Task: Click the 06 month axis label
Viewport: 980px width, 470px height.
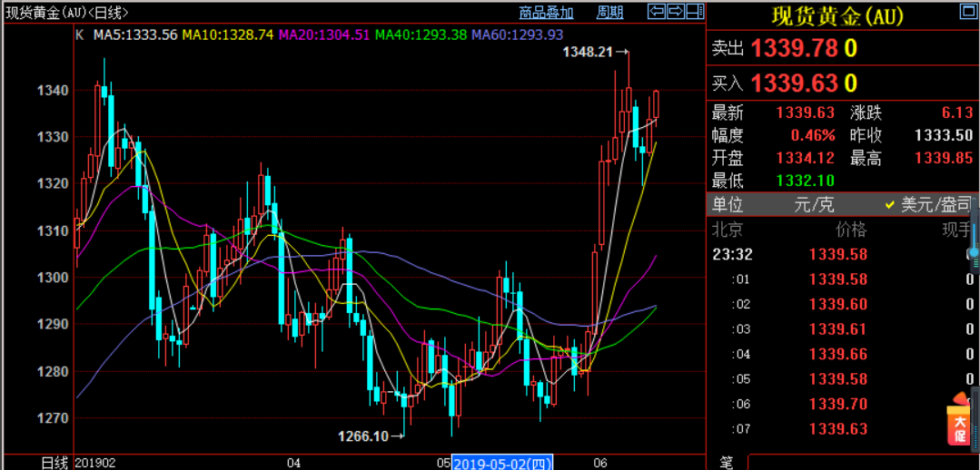Action: (x=600, y=463)
